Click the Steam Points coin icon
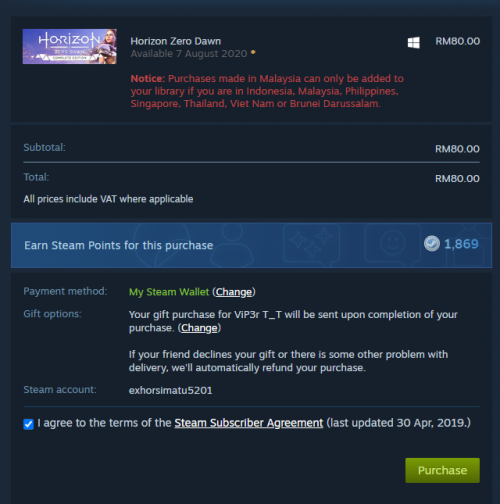The image size is (500, 504). pyautogui.click(x=432, y=244)
